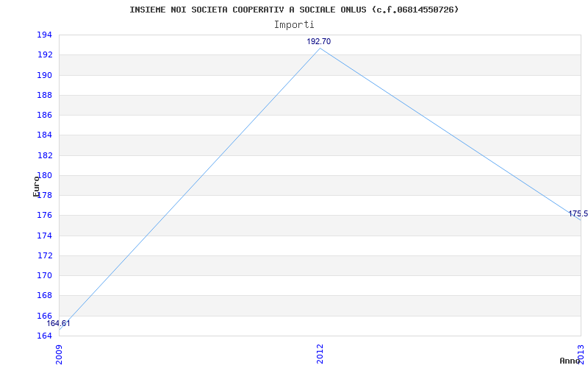The image size is (588, 368).
Task: Click the 194 y-axis tick label
Action: (x=44, y=35)
